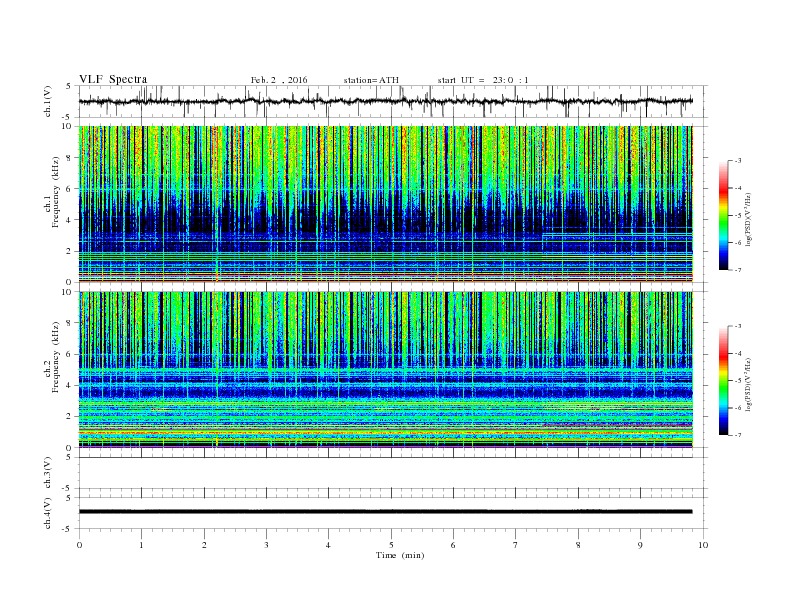
Task: Click the ch.4 flat black voltage trace
Action: click(x=386, y=512)
